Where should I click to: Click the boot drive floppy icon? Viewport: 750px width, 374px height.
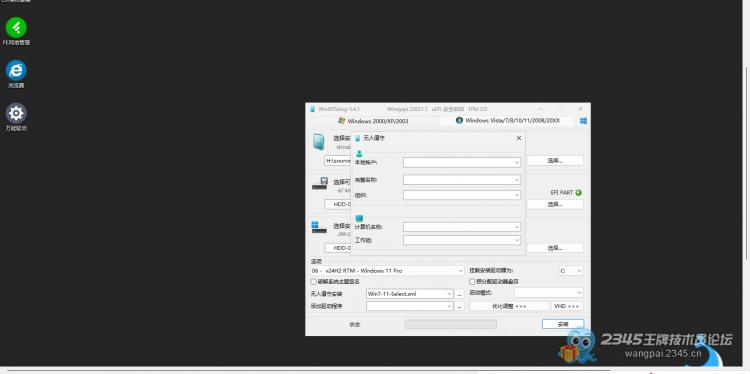click(x=320, y=184)
